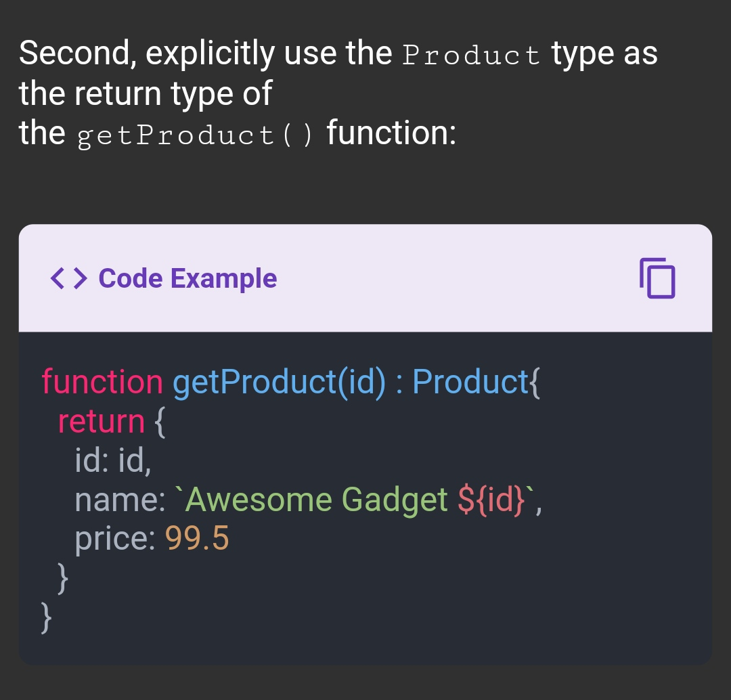
Task: Select the Code Example header title
Action: tap(187, 278)
